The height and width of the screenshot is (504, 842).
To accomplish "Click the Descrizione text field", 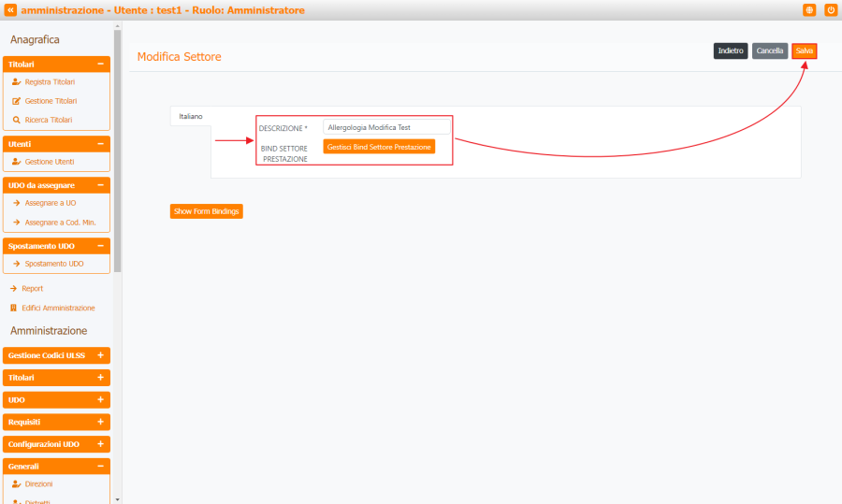I will (x=386, y=127).
